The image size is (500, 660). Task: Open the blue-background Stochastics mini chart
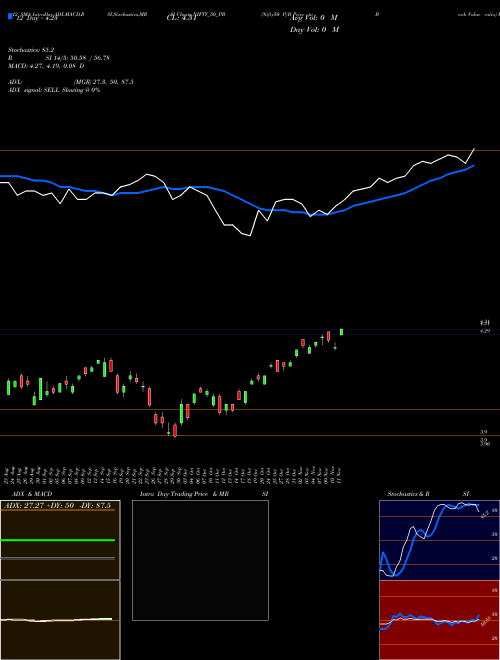coord(439,540)
